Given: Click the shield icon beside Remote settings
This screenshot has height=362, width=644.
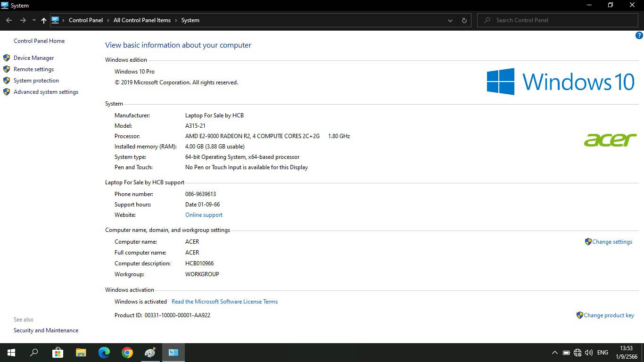Looking at the screenshot, I should coord(7,69).
